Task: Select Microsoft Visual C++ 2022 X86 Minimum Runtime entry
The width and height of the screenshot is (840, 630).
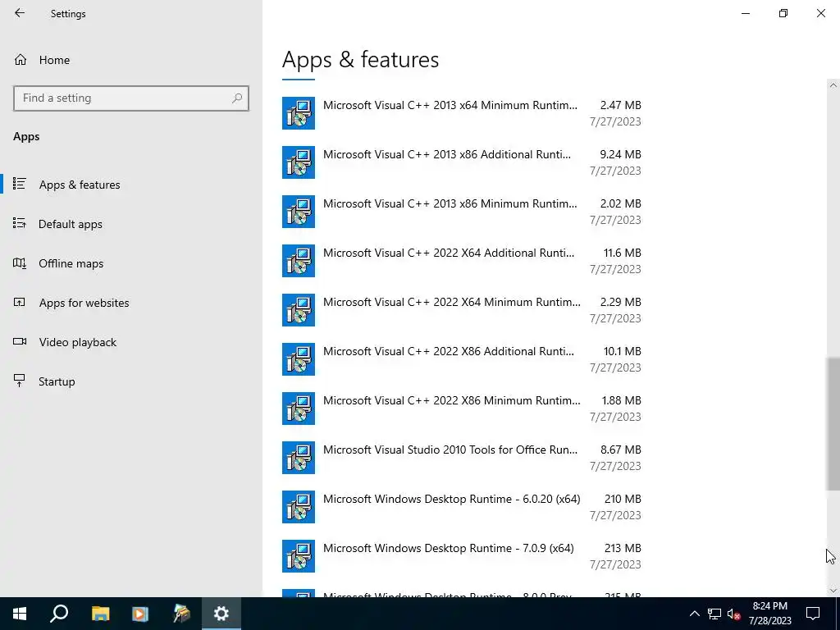Action: [463, 409]
